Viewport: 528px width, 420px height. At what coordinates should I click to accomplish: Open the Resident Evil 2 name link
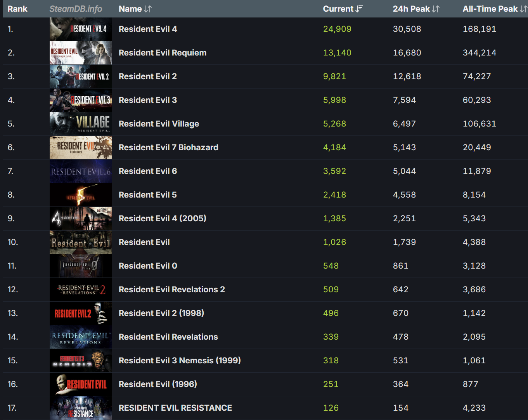(148, 76)
